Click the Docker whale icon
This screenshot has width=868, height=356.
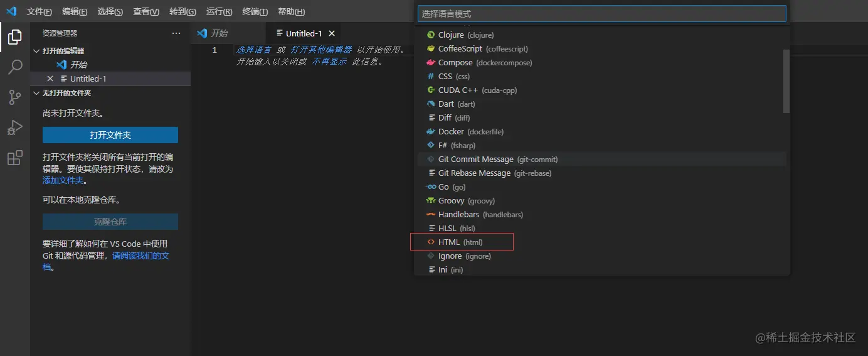(431, 132)
